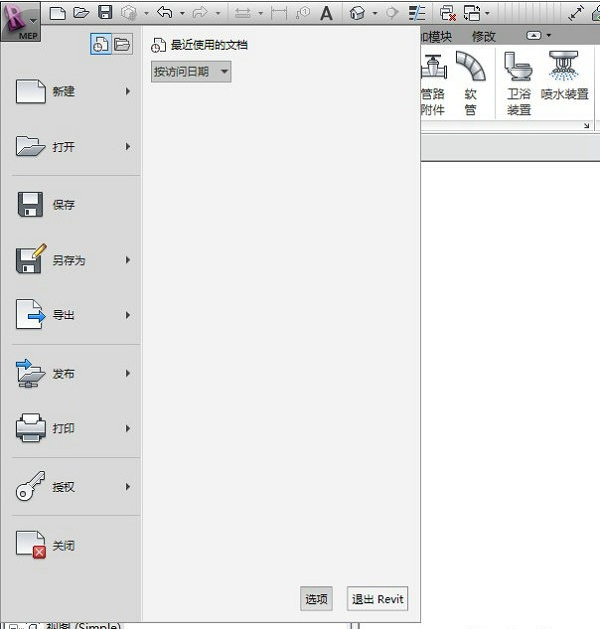The width and height of the screenshot is (601, 629).
Task: Click the Open folder icon in quick access toolbar
Action: pos(81,13)
